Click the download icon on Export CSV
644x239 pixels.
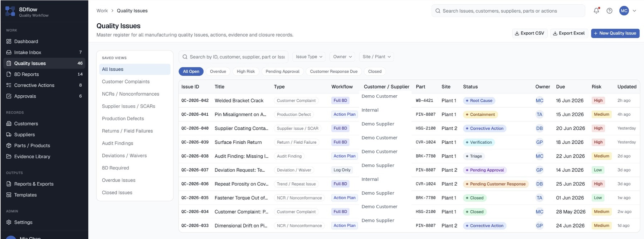tap(517, 33)
